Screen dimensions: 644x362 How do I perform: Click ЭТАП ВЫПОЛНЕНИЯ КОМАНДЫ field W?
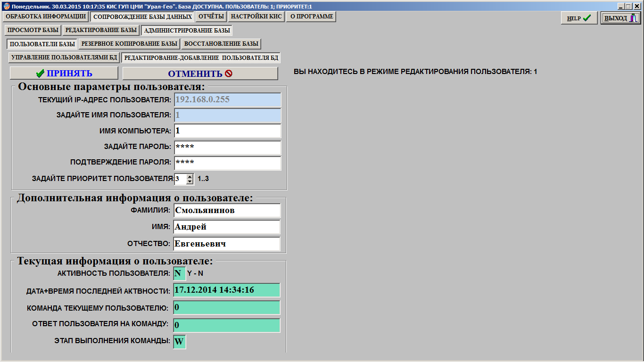(180, 342)
